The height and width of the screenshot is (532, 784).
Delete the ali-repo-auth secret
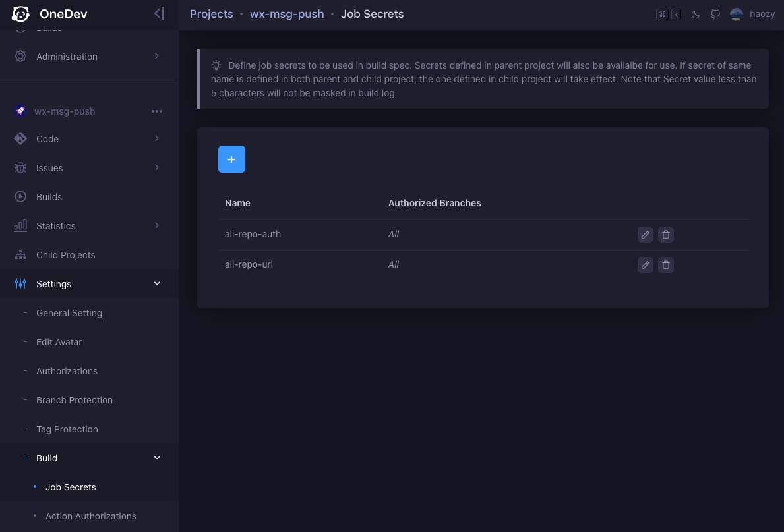tap(665, 235)
